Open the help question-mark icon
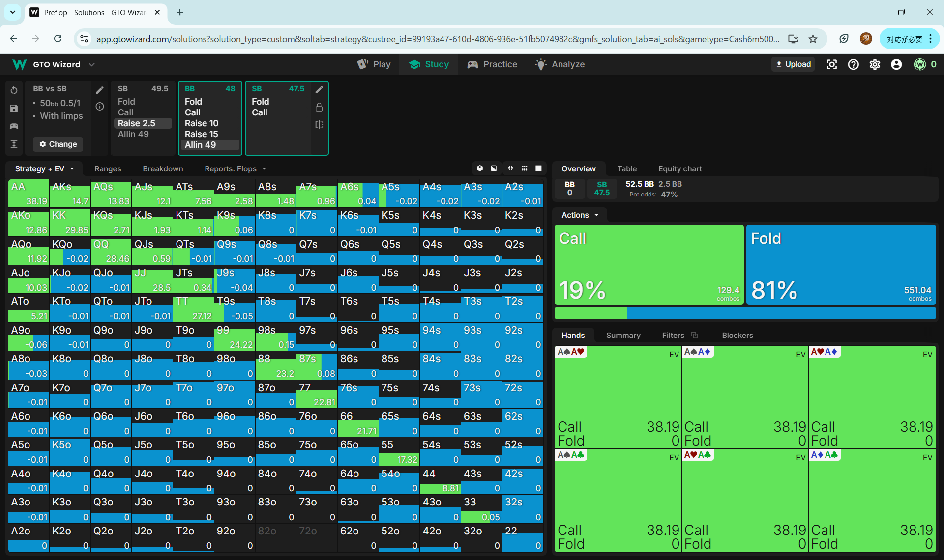The width and height of the screenshot is (944, 560). pyautogui.click(x=853, y=64)
